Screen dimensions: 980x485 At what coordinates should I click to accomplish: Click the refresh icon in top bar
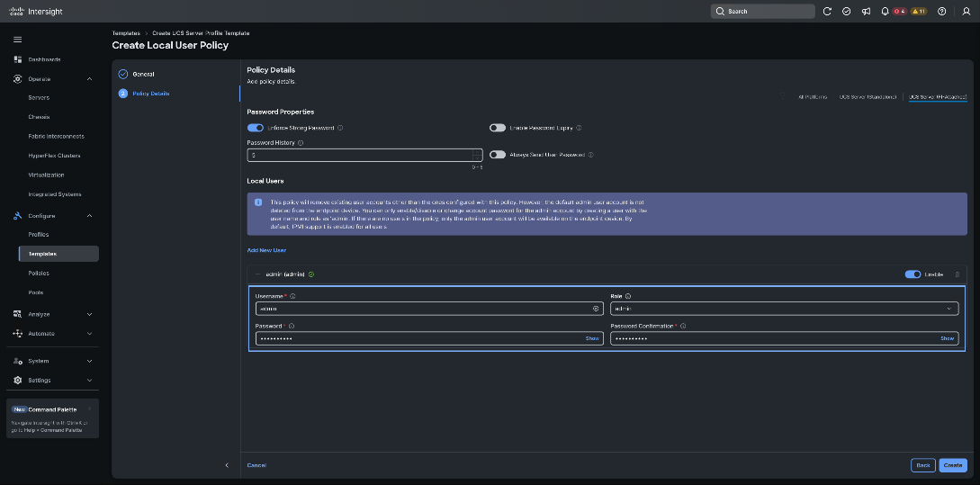tap(827, 12)
